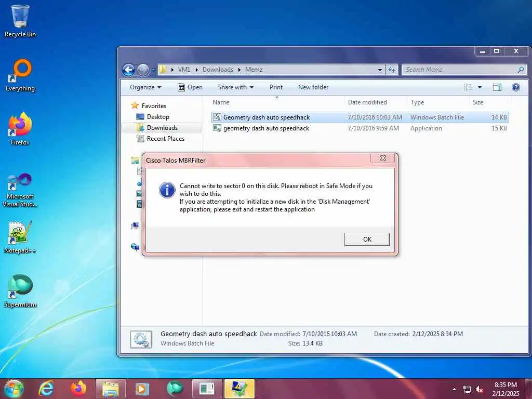Open the Organize menu

[x=145, y=87]
